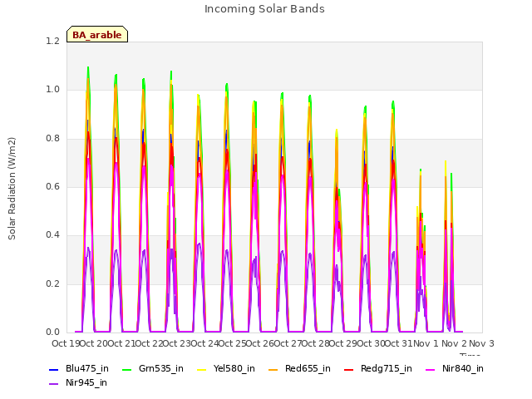Click the Oct 21 x-axis label
532x399 pixels.
121,343
